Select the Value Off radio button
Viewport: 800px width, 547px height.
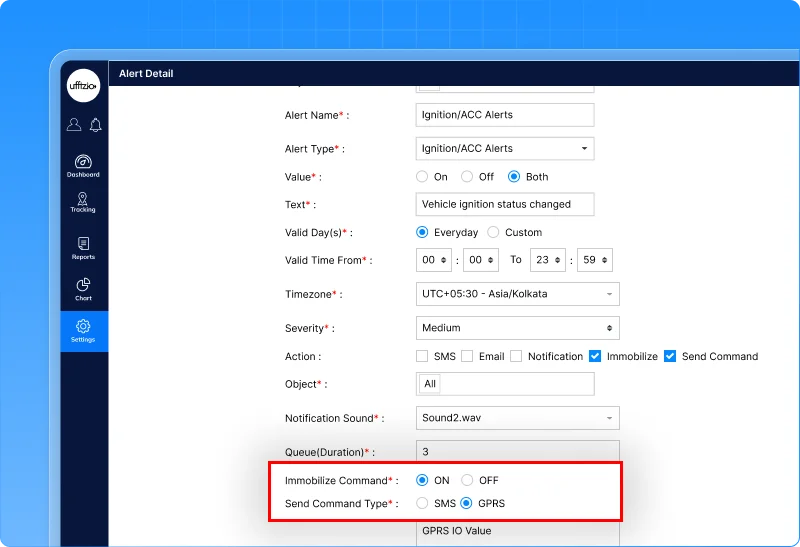(x=467, y=177)
